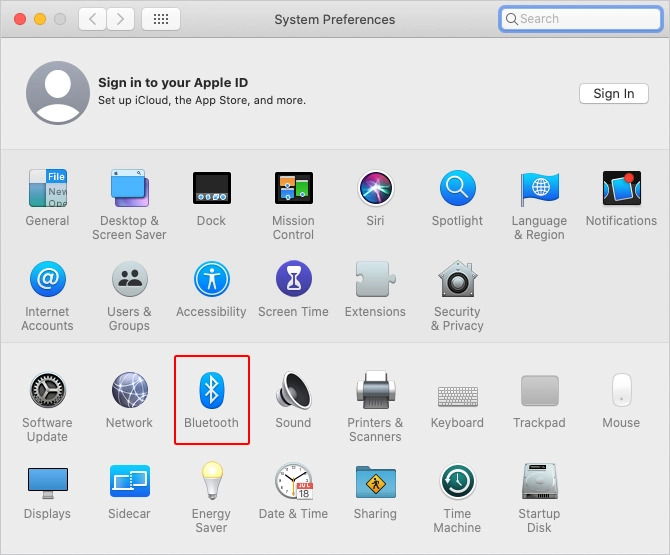The image size is (670, 555).
Task: Close the System Preferences window
Action: click(x=20, y=19)
